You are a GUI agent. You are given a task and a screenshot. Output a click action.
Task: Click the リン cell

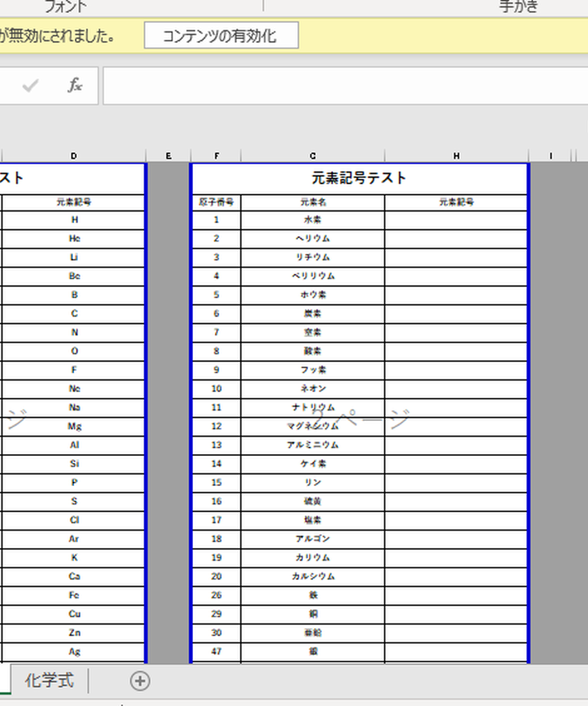[x=313, y=483]
